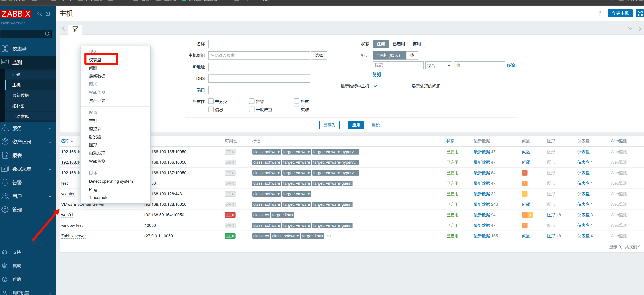Image resolution: width=644 pixels, height=295 pixels.
Task: Click the 服务 services sidebar icon
Action: point(5,128)
